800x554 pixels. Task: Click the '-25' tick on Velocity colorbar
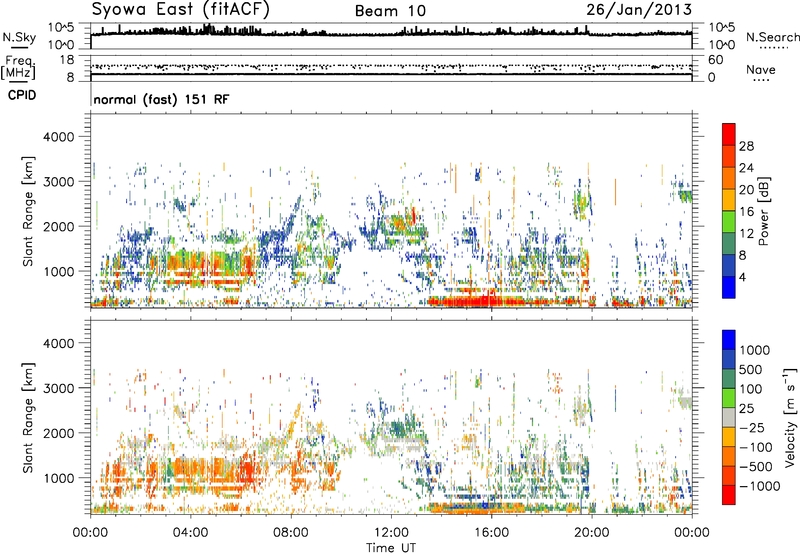click(x=753, y=427)
